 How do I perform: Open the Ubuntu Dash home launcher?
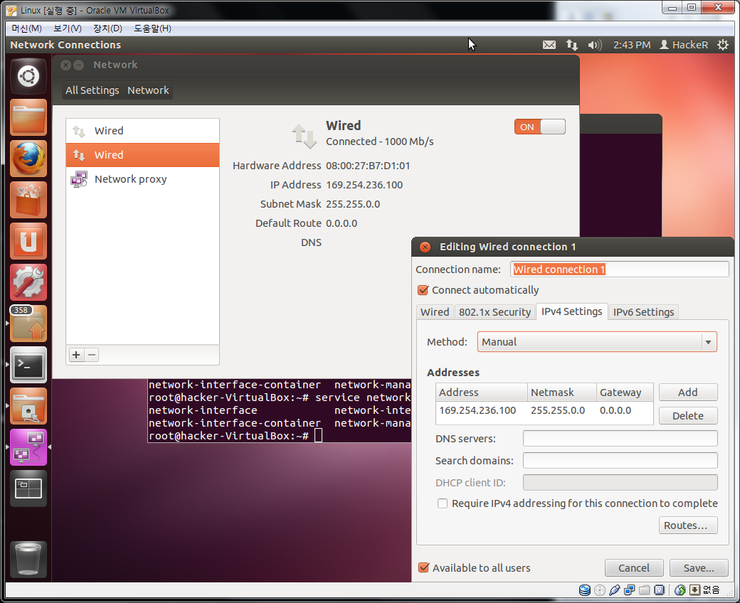click(x=28, y=76)
